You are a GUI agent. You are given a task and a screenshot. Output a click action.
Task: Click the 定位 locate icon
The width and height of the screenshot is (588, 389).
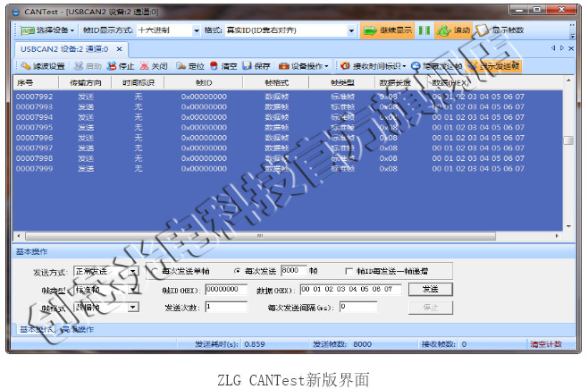click(181, 66)
